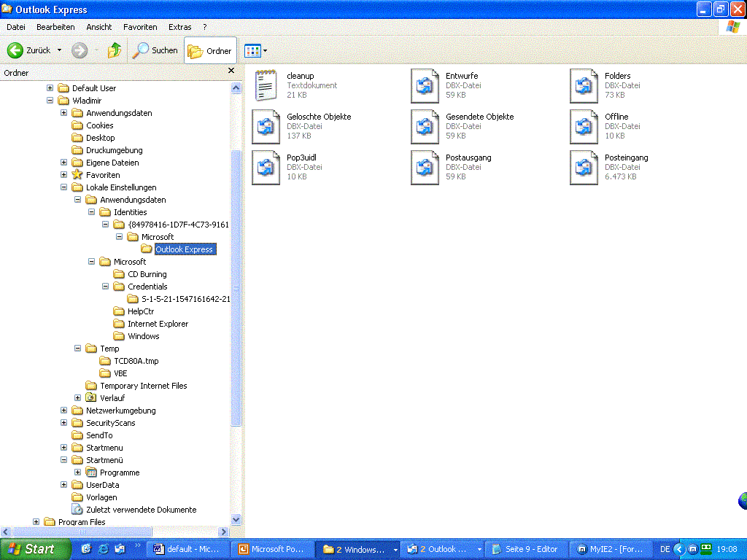747x560 pixels.
Task: Open the view mode dropdown arrow
Action: coord(266,50)
